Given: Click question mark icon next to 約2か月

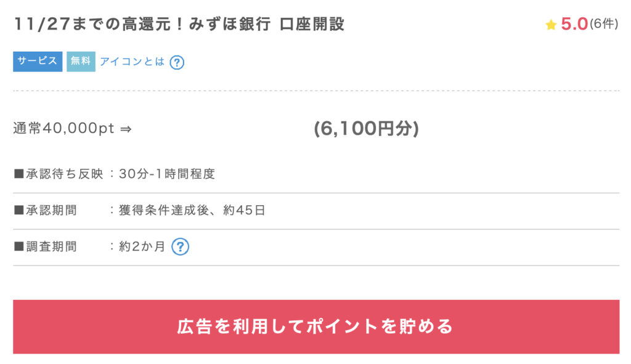Looking at the screenshot, I should pos(179,247).
